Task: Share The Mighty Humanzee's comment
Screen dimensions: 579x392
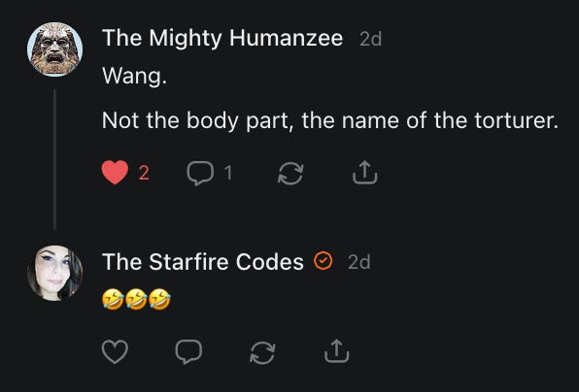Action: click(x=365, y=172)
